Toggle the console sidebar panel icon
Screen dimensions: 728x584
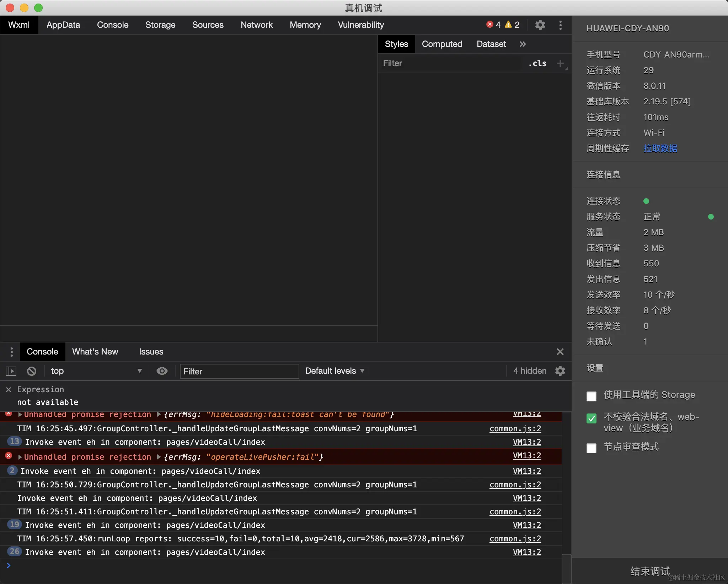(x=11, y=371)
